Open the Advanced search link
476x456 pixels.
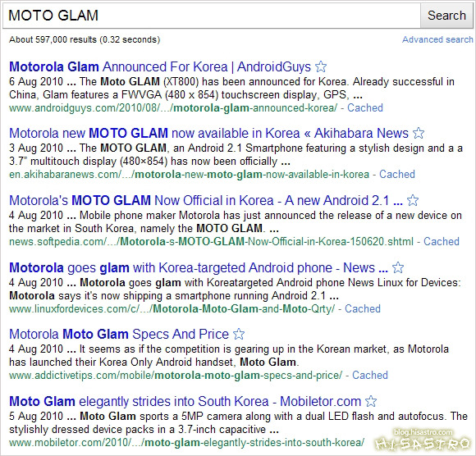tap(437, 39)
